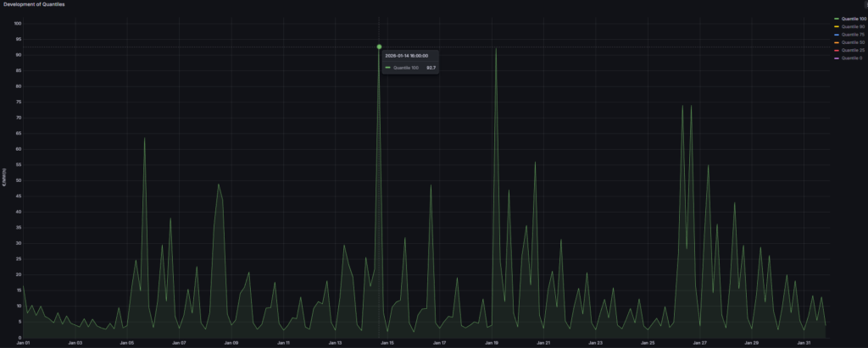The width and height of the screenshot is (868, 348).
Task: Click the €/(MWh) y-axis title
Action: coord(4,180)
